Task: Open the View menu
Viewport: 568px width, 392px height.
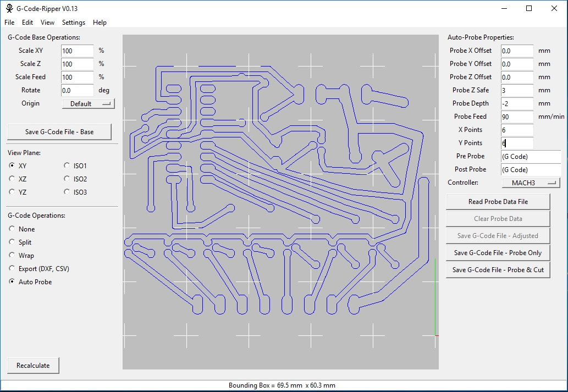Action: pos(47,23)
